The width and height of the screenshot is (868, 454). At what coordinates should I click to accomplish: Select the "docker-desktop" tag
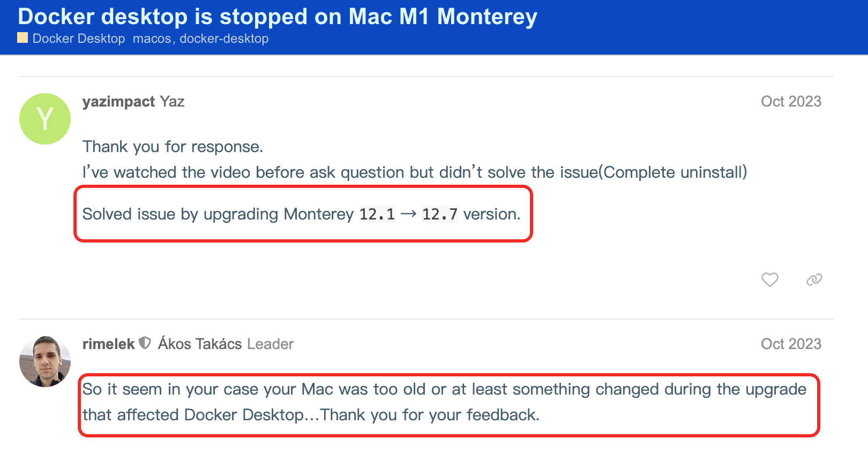point(224,39)
